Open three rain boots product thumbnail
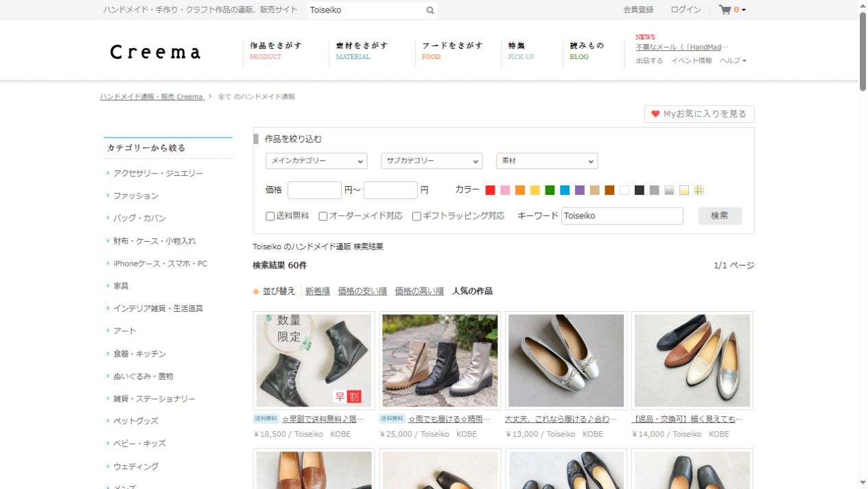868x489 pixels. [440, 361]
